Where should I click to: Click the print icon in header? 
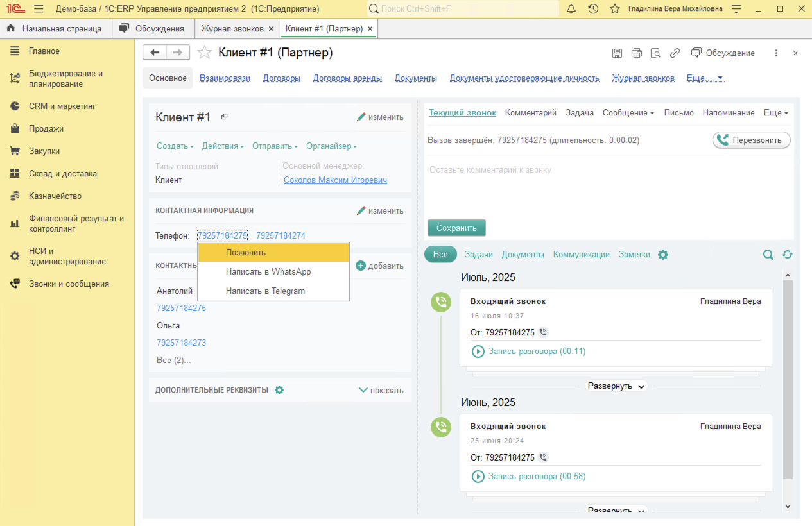[x=636, y=53]
